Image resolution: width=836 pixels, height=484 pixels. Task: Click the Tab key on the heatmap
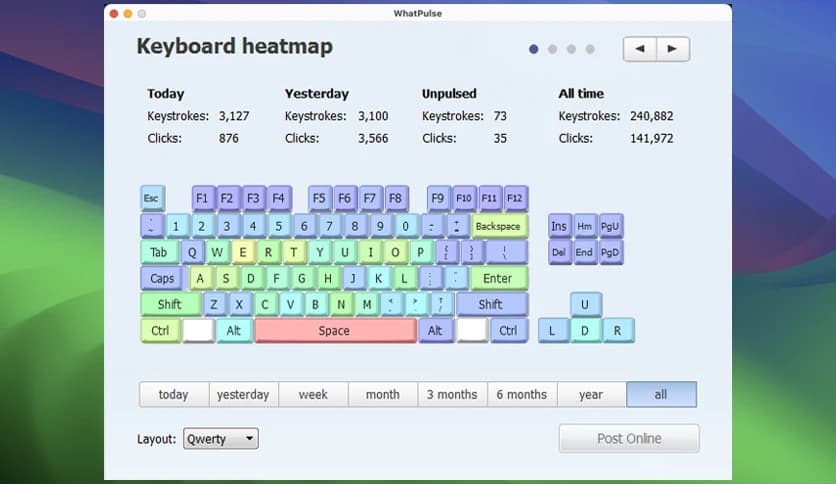click(159, 252)
